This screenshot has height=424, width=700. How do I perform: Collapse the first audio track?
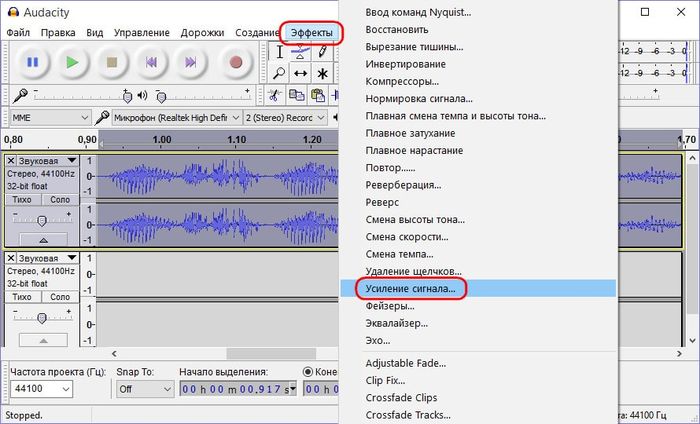click(43, 240)
